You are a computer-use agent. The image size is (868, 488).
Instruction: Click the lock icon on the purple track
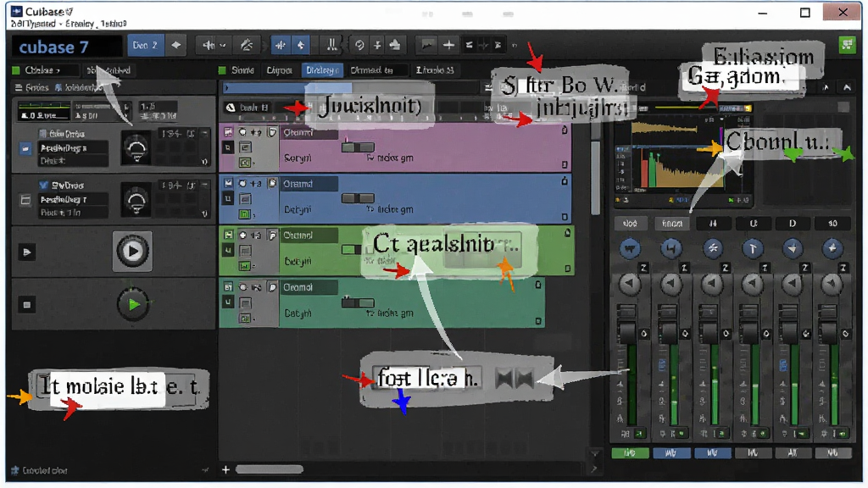[564, 130]
